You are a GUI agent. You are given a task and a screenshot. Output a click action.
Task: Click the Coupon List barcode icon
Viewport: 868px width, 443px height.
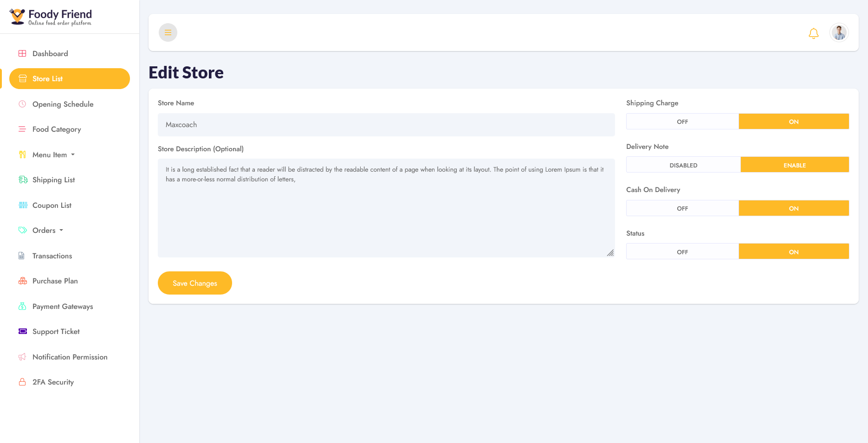[23, 205]
